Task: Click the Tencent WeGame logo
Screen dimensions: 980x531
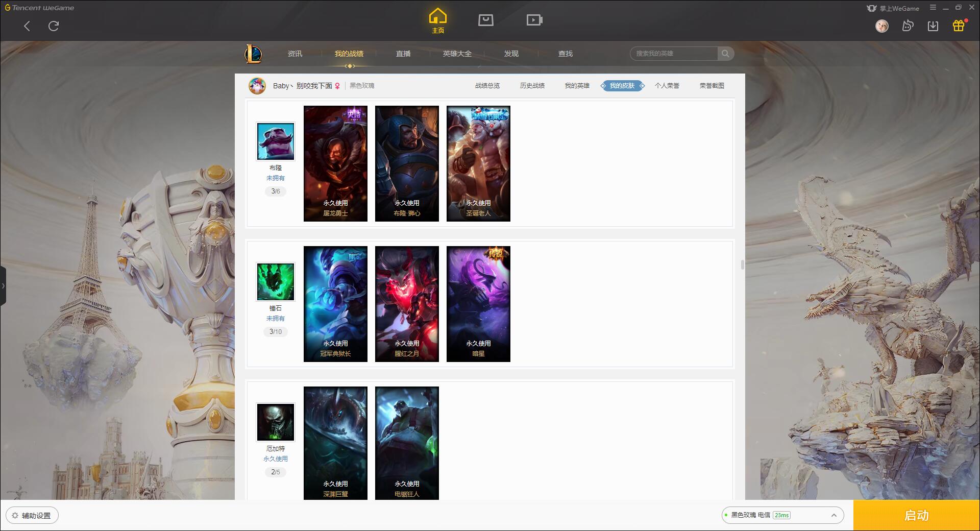Action: [39, 8]
